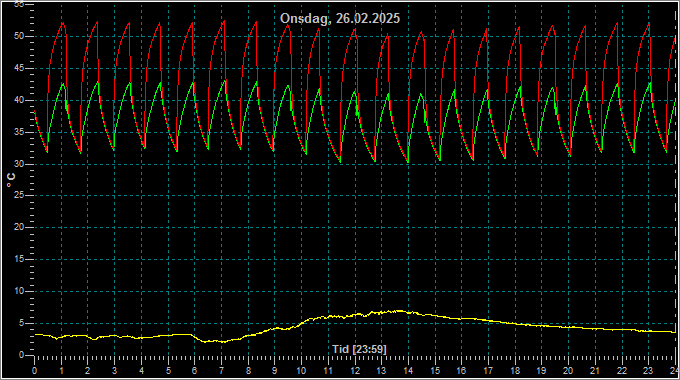Click hour 21 on the time axis

tap(595, 371)
